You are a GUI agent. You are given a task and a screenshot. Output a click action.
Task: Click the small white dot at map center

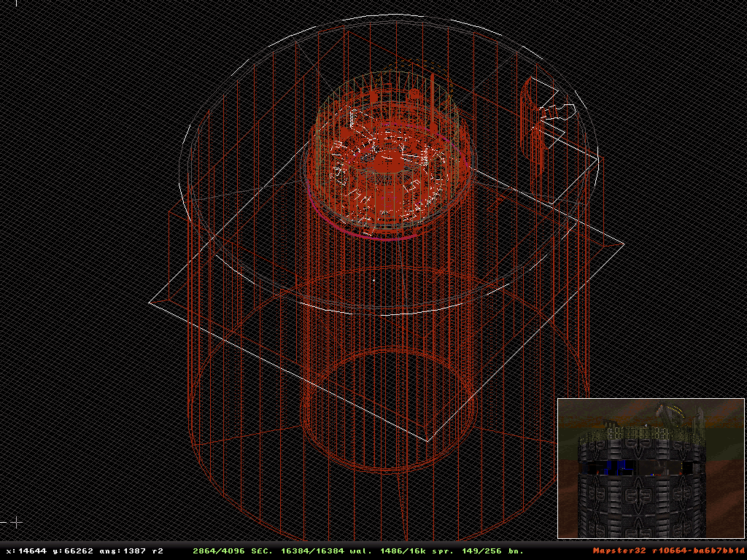(374, 281)
